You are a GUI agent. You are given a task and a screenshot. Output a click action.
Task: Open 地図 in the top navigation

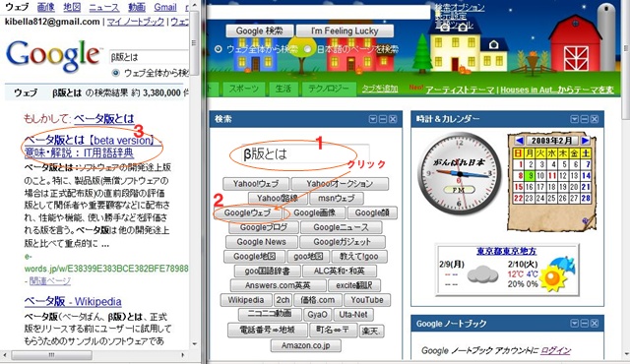click(72, 7)
